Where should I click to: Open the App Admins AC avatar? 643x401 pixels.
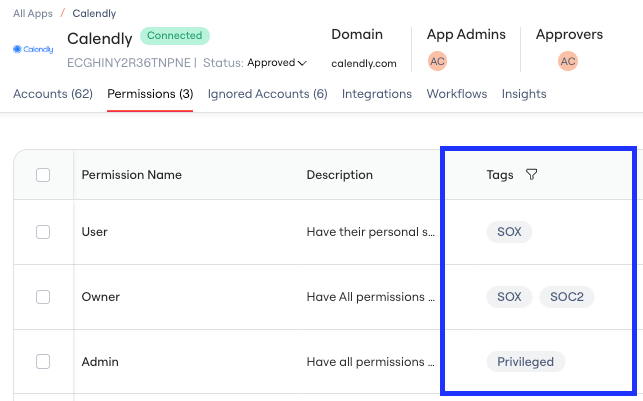pos(437,62)
